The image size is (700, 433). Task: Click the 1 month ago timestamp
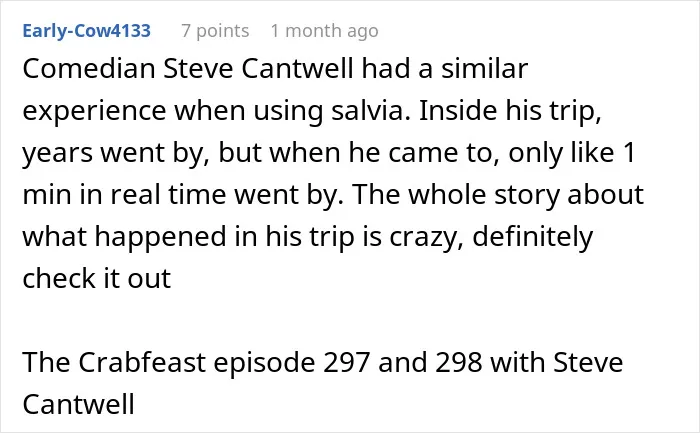325,31
